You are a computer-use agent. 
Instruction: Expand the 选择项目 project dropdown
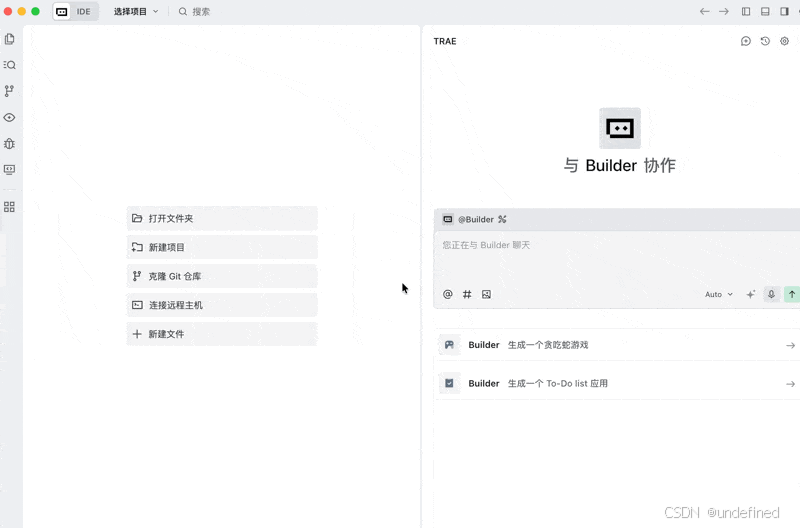(136, 12)
